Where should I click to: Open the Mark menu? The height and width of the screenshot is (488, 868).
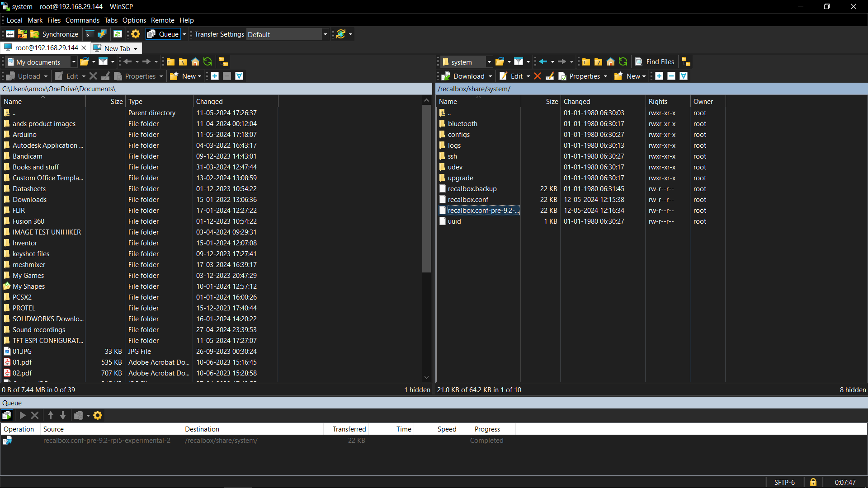[x=35, y=20]
